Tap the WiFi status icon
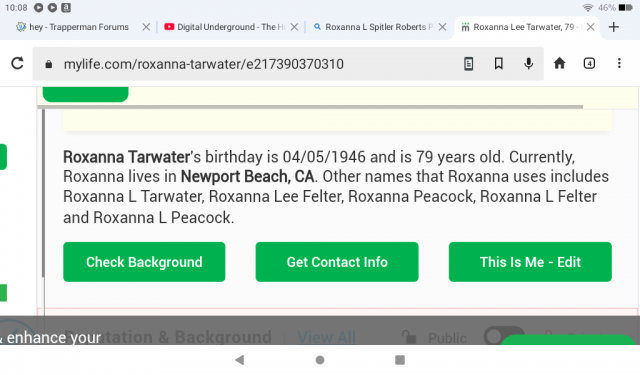The width and height of the screenshot is (640, 375). 588,8
